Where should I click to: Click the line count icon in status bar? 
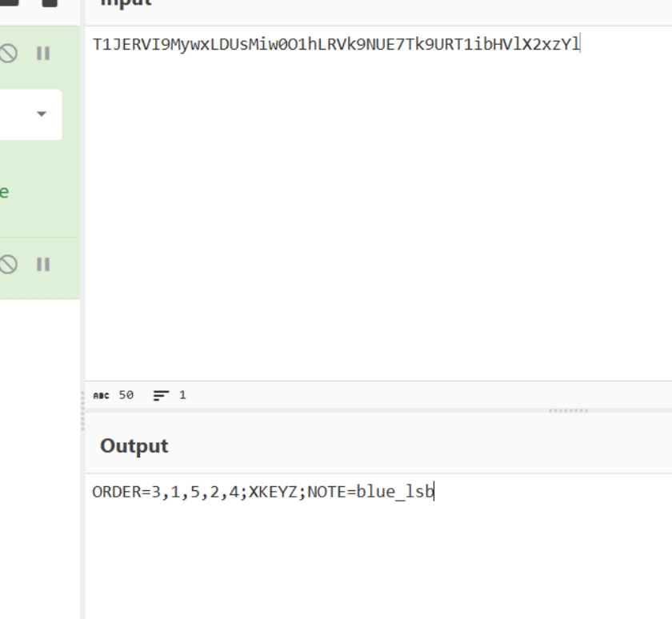[161, 395]
